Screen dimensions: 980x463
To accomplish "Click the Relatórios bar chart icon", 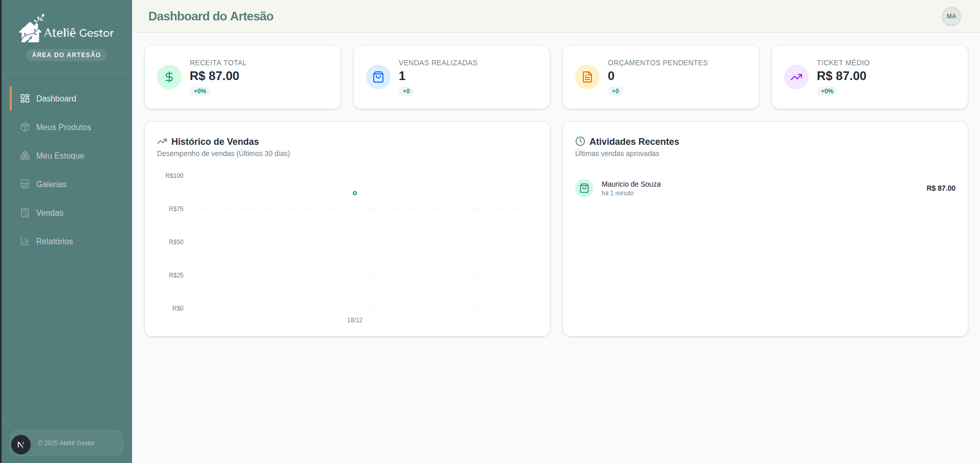I will (24, 241).
